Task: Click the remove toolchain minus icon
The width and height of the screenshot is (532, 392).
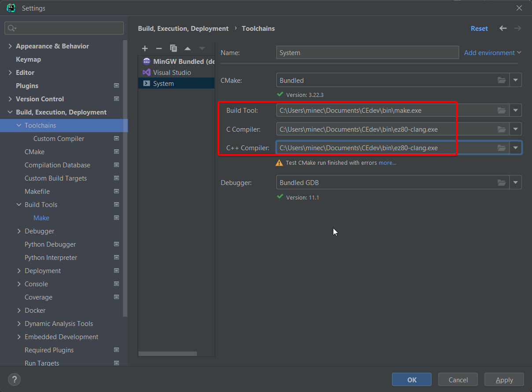Action: (159, 48)
